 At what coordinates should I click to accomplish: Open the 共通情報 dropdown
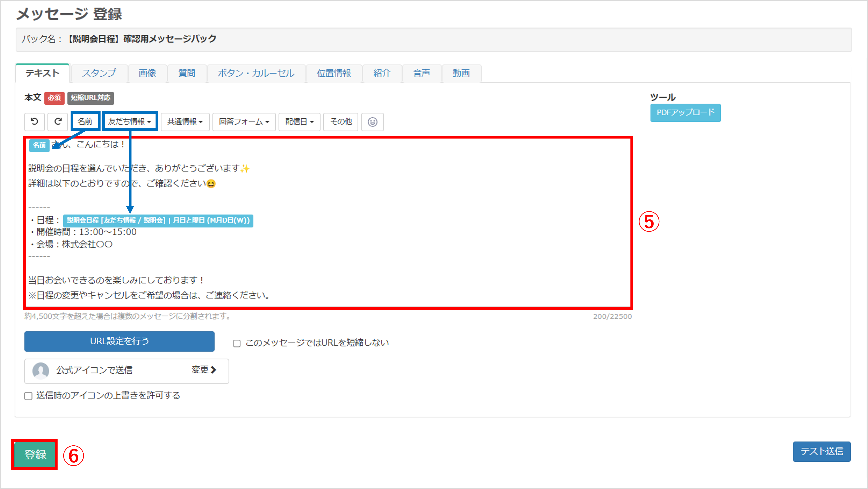click(185, 121)
